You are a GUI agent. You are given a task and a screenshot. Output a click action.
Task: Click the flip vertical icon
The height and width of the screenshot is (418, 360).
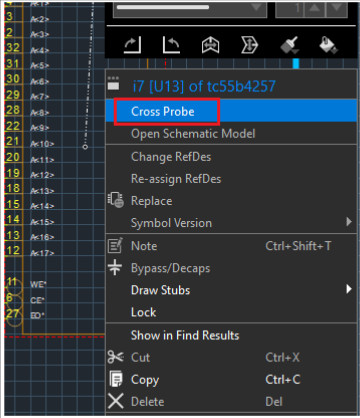pyautogui.click(x=249, y=45)
